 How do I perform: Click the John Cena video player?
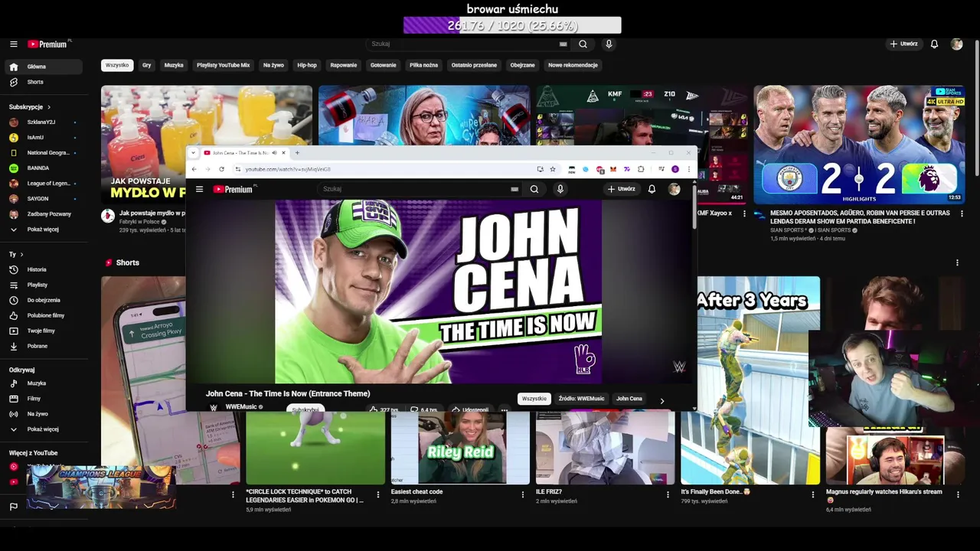point(438,292)
